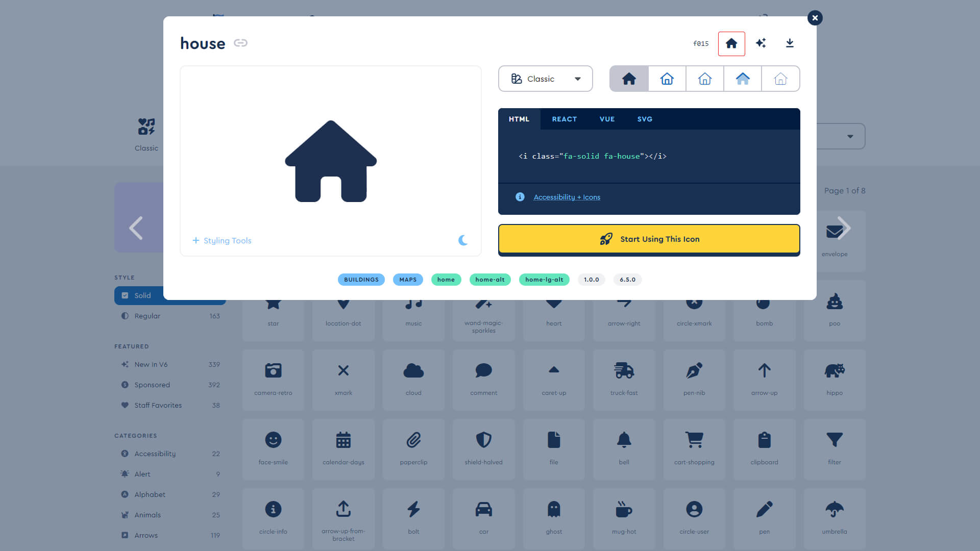This screenshot has width=980, height=551.
Task: Open the Classic family dropdown
Action: [x=545, y=79]
